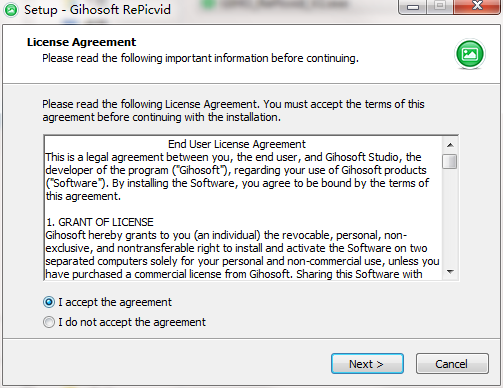This screenshot has height=388, width=503.
Task: Minimize the Setup window
Action: [x=413, y=7]
